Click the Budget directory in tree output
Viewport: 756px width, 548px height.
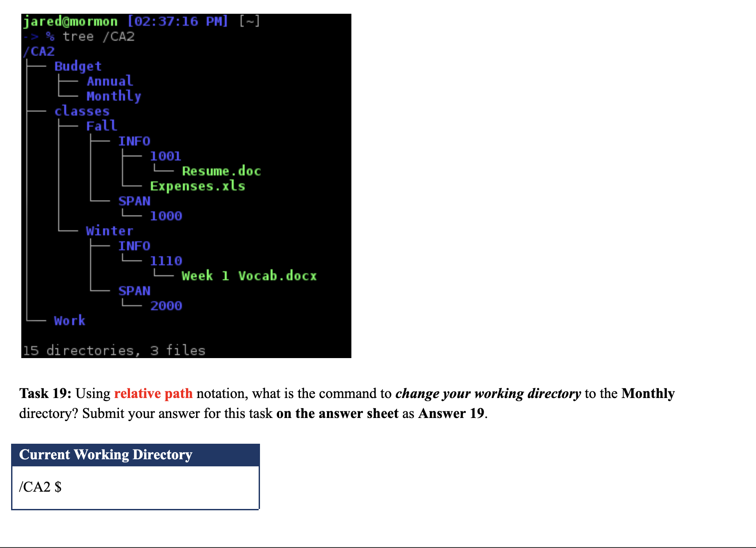coord(78,66)
